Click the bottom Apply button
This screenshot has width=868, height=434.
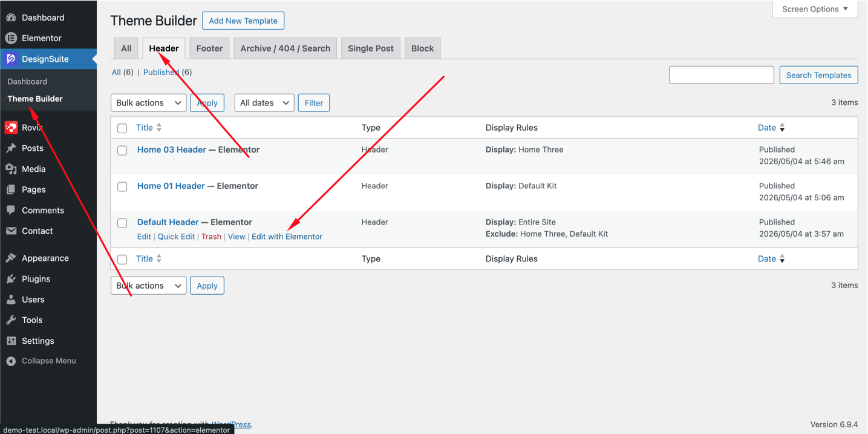[x=207, y=286]
